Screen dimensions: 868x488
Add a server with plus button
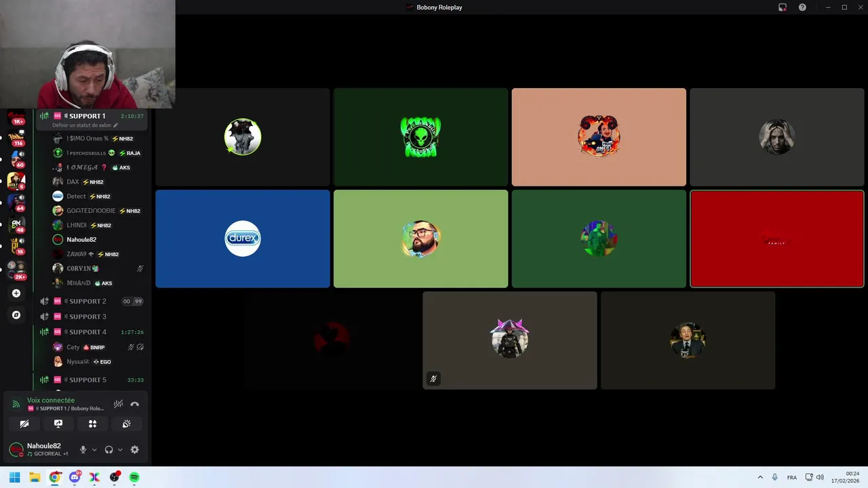click(16, 293)
